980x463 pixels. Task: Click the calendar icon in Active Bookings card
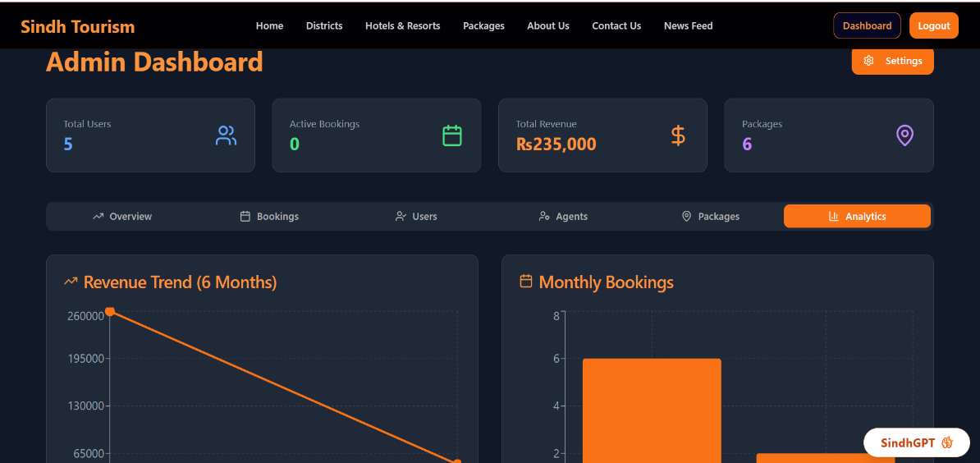452,135
